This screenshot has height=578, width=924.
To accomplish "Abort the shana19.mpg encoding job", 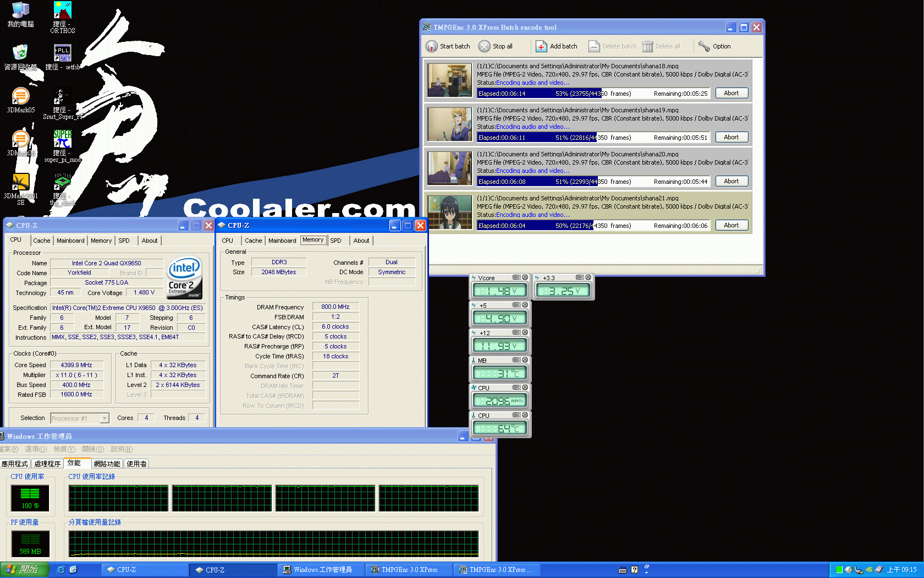I will pyautogui.click(x=732, y=137).
